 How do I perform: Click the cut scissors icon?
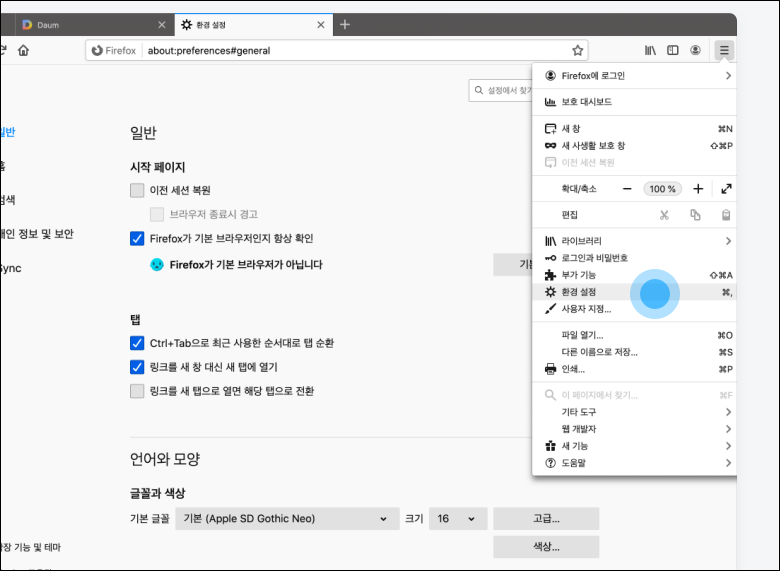(x=664, y=215)
